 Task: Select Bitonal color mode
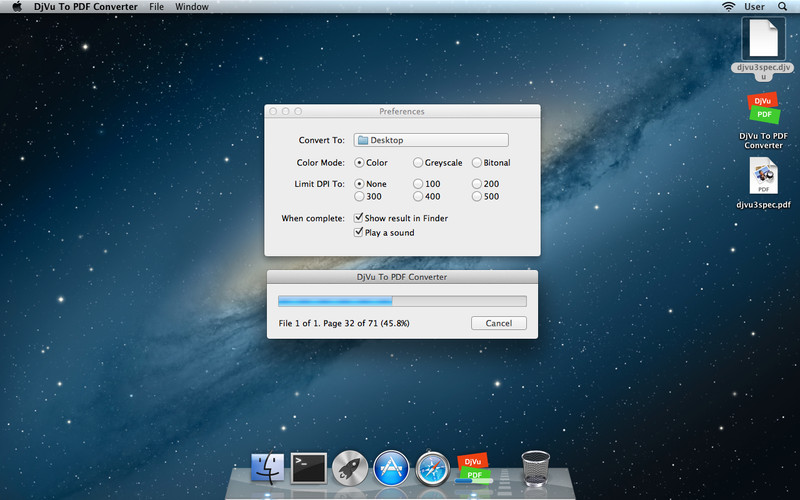coord(477,163)
